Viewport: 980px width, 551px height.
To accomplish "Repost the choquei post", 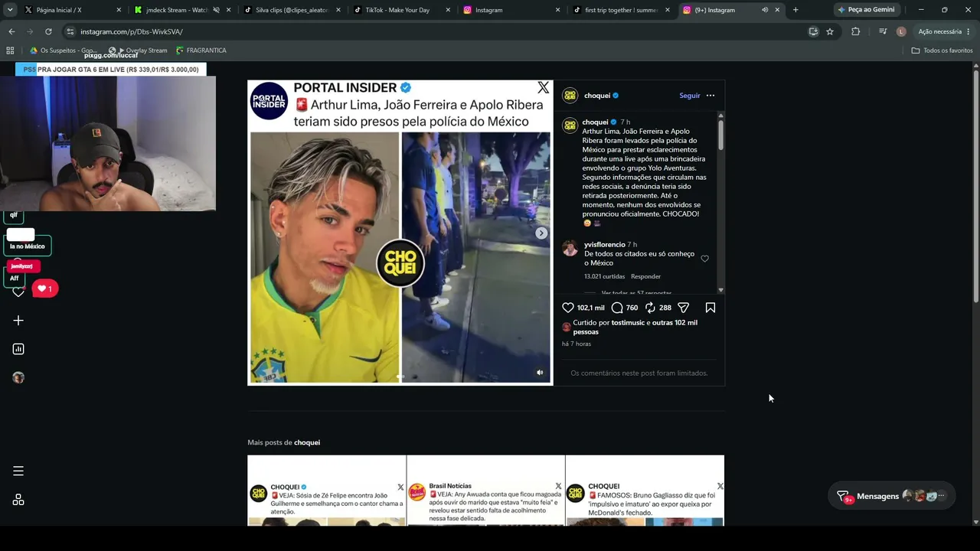I will pyautogui.click(x=650, y=308).
